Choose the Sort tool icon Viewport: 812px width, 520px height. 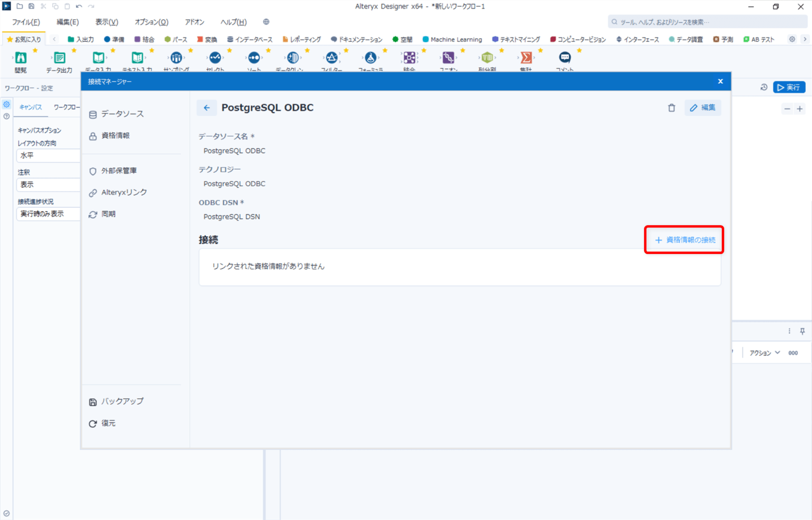point(254,58)
